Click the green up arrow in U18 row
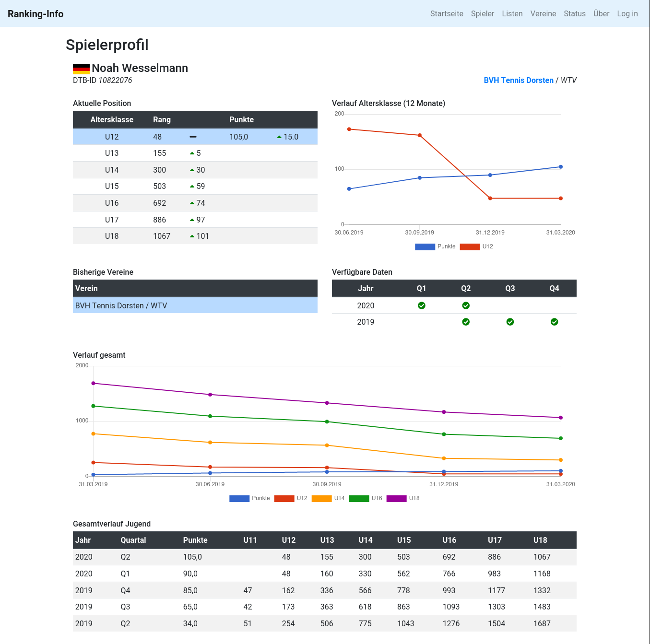 click(192, 236)
